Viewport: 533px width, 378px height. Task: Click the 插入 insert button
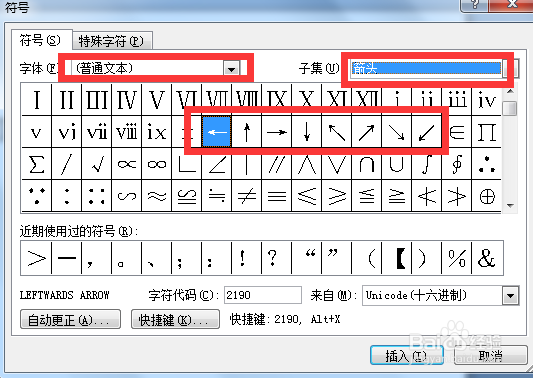(x=407, y=356)
